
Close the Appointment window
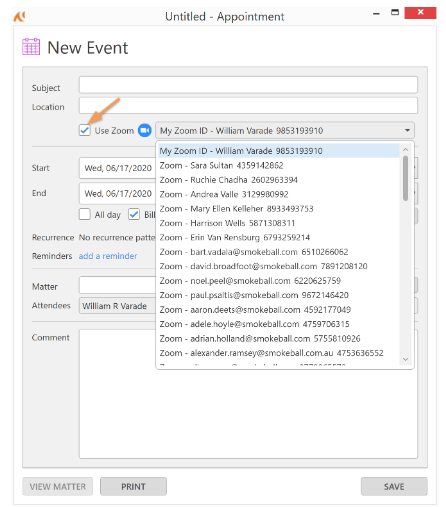coord(420,13)
